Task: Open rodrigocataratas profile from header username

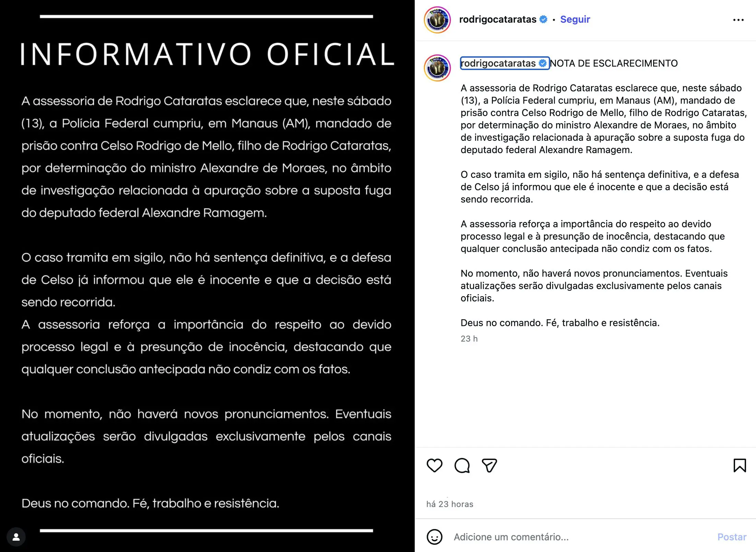Action: 497,19
